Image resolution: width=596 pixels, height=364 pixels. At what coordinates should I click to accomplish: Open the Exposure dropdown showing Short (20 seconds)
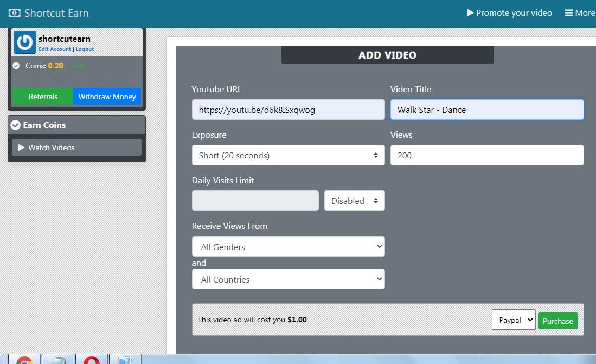coord(288,155)
